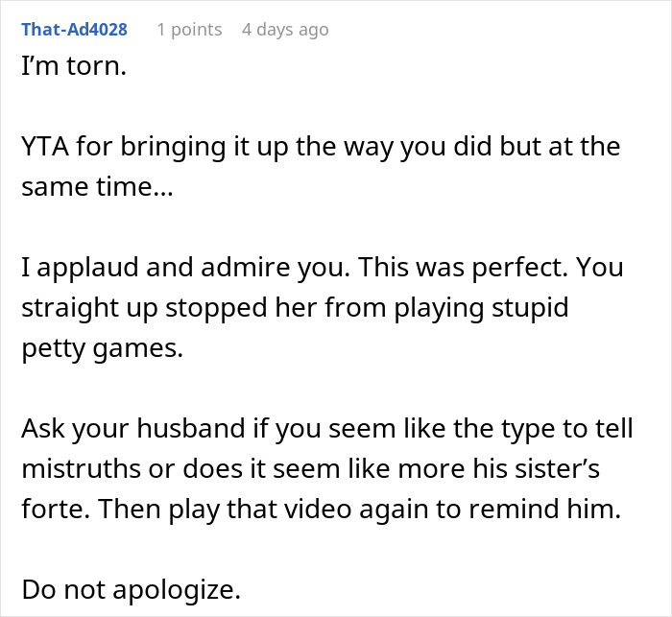
Task: Click the "same time…" text line
Action: click(x=97, y=188)
